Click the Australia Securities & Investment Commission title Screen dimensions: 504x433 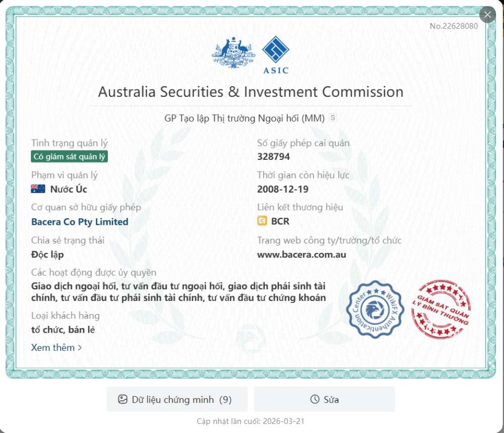[250, 92]
